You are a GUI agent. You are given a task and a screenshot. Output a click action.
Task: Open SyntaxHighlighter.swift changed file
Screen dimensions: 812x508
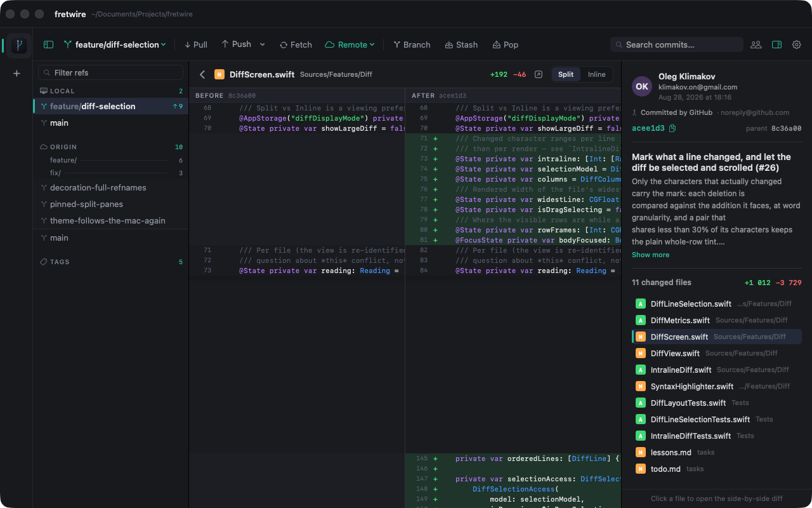click(x=717, y=386)
